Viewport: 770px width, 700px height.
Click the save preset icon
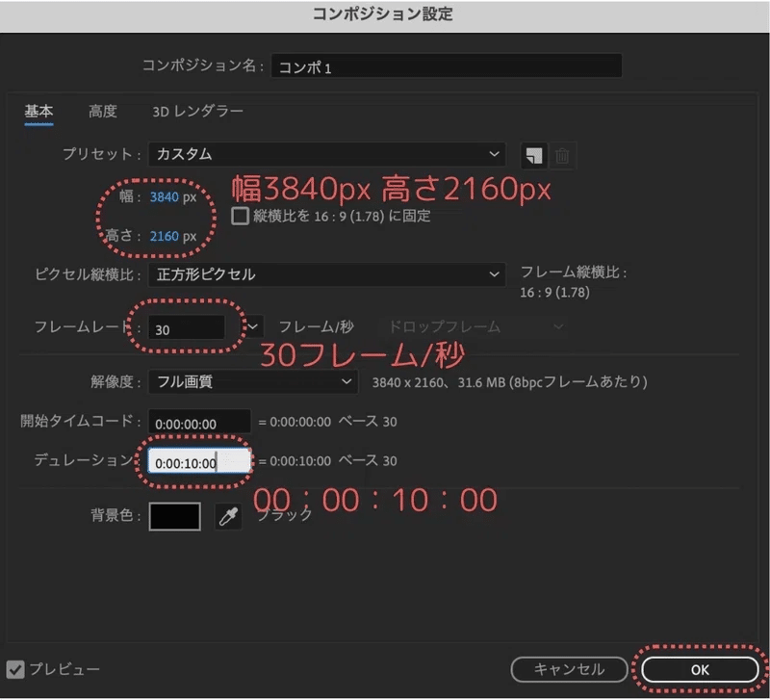pos(534,156)
